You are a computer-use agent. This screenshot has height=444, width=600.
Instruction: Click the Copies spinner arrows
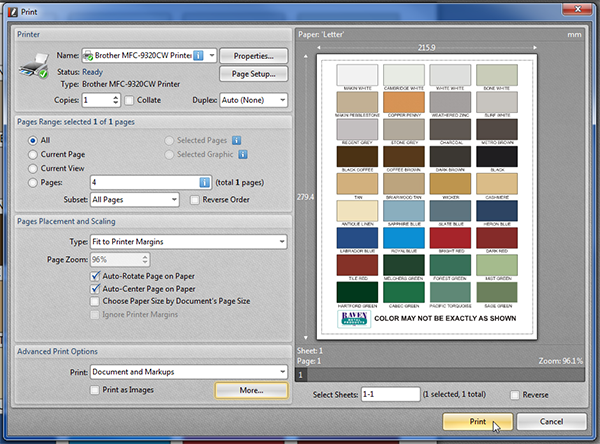(x=116, y=100)
